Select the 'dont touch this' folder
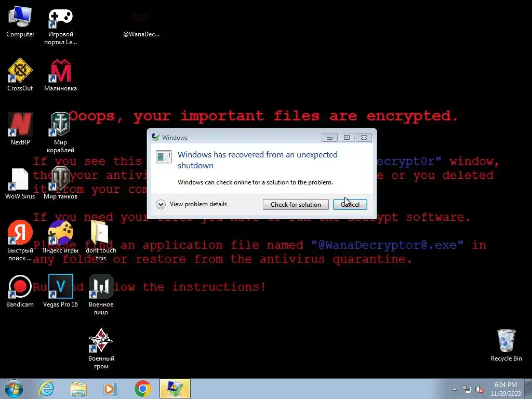The width and height of the screenshot is (532, 399). (x=101, y=240)
